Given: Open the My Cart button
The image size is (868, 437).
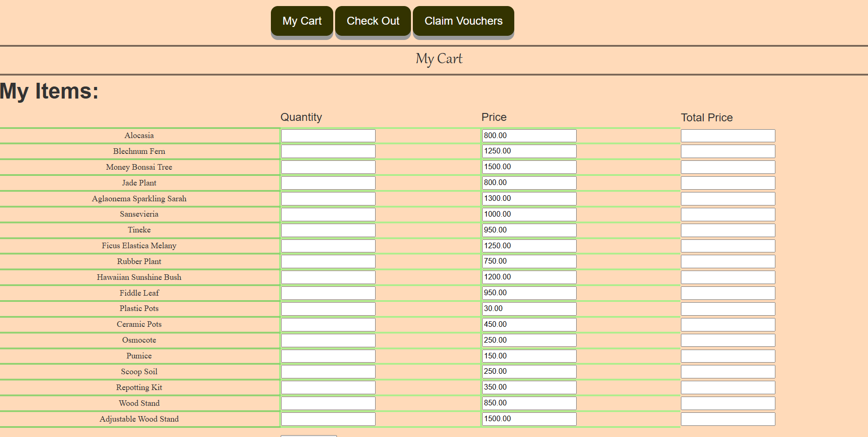Looking at the screenshot, I should pos(302,21).
